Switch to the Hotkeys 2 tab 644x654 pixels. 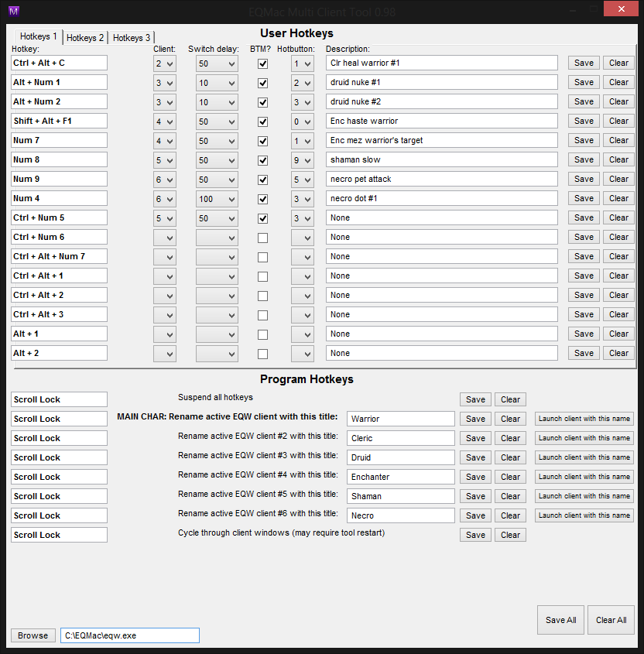(85, 38)
